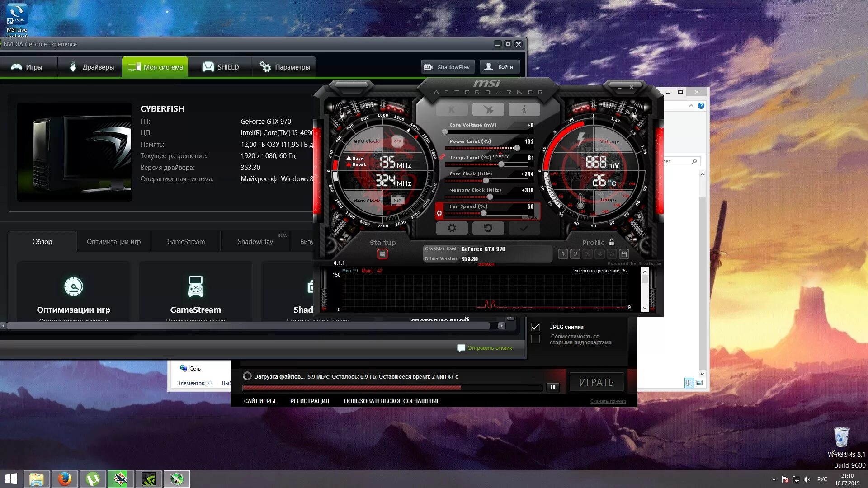The height and width of the screenshot is (488, 868).
Task: Open the SHIELD tab
Action: click(x=221, y=67)
